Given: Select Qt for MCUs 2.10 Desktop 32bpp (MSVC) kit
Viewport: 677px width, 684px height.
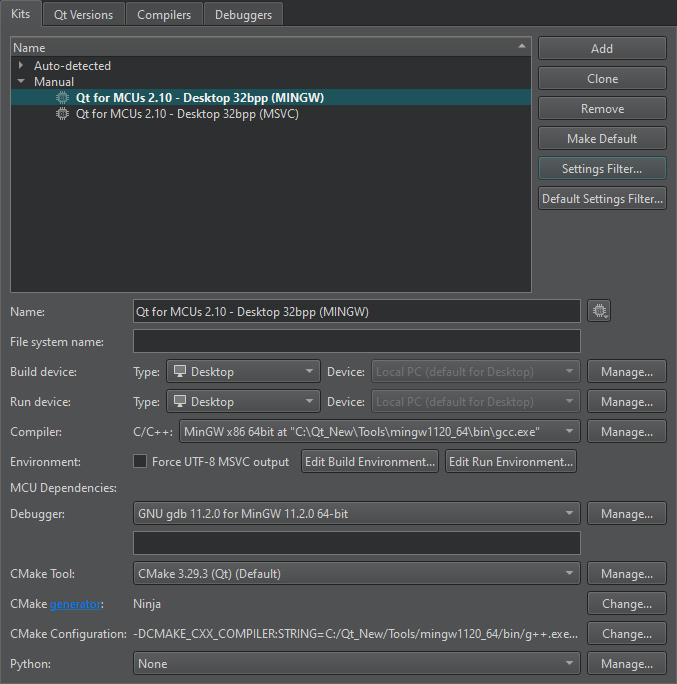Looking at the screenshot, I should point(186,114).
